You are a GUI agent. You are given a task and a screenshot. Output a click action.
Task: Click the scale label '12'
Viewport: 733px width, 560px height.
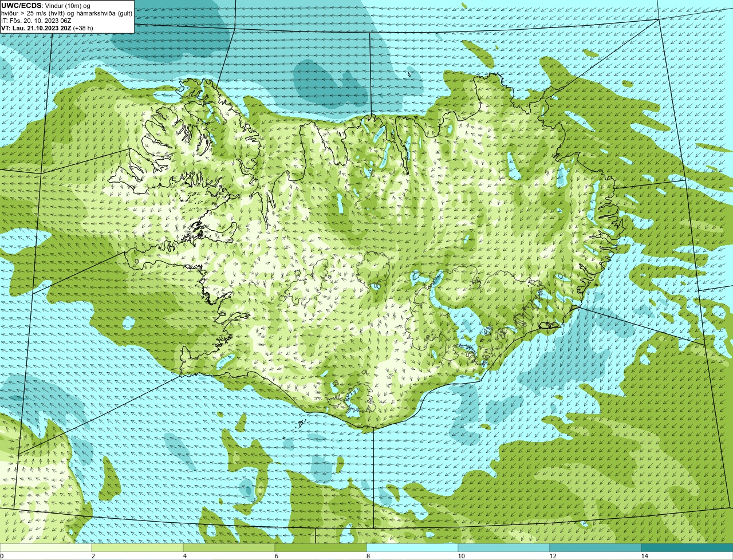click(553, 556)
